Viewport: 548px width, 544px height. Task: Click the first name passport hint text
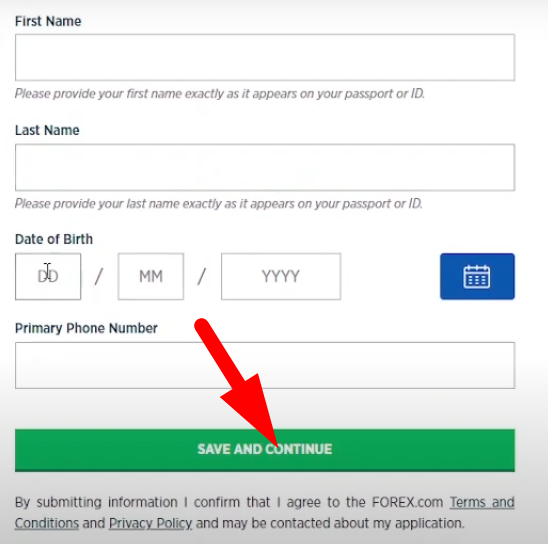coord(219,94)
